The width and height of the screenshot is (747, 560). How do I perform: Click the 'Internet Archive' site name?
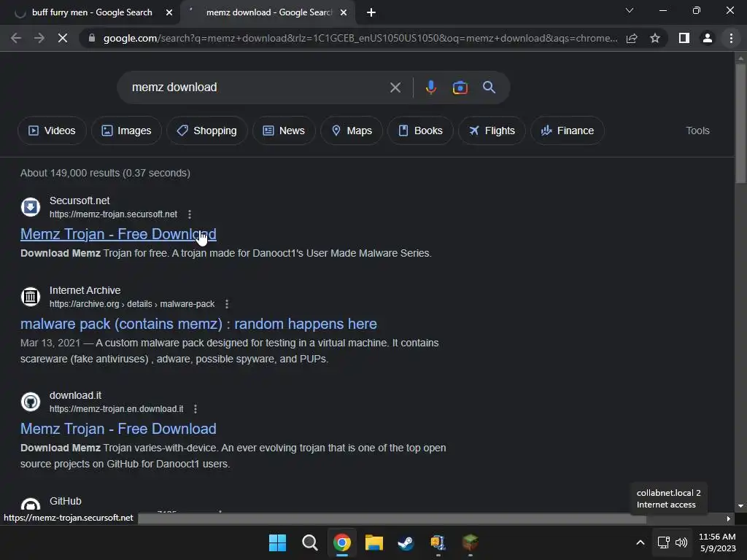click(85, 290)
